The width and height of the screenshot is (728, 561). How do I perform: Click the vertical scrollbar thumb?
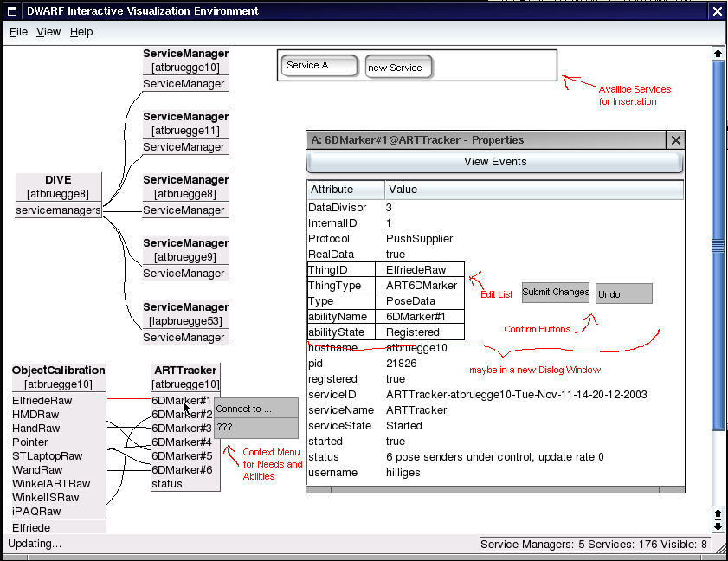click(718, 245)
